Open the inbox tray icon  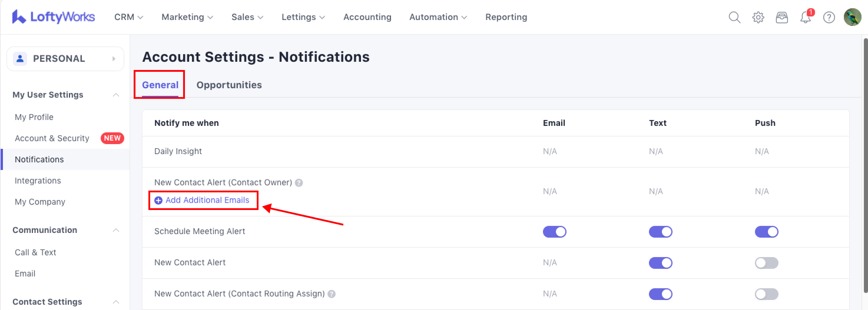coord(781,17)
